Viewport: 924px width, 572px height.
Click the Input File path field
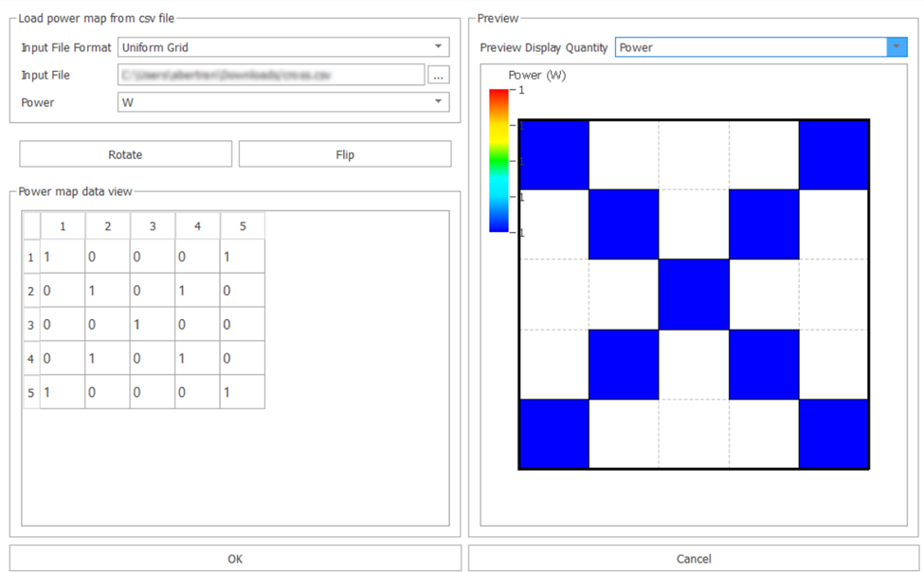pos(270,75)
